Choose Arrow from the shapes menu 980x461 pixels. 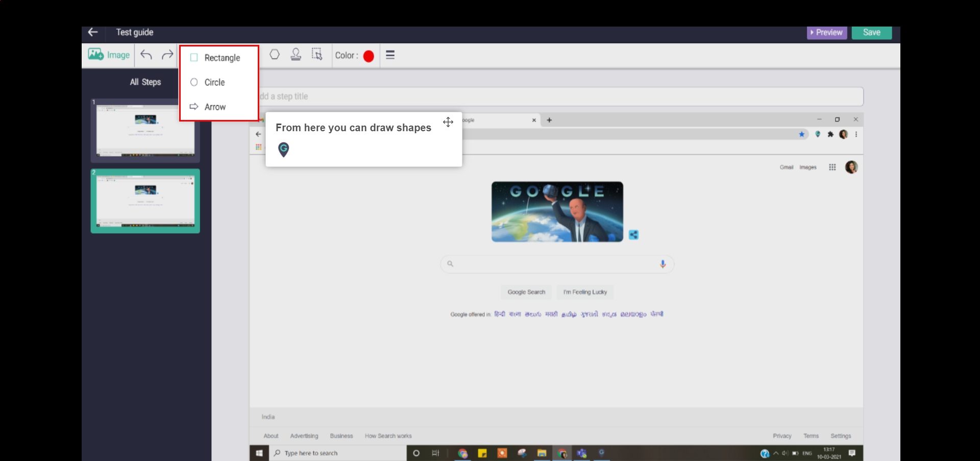(x=219, y=107)
